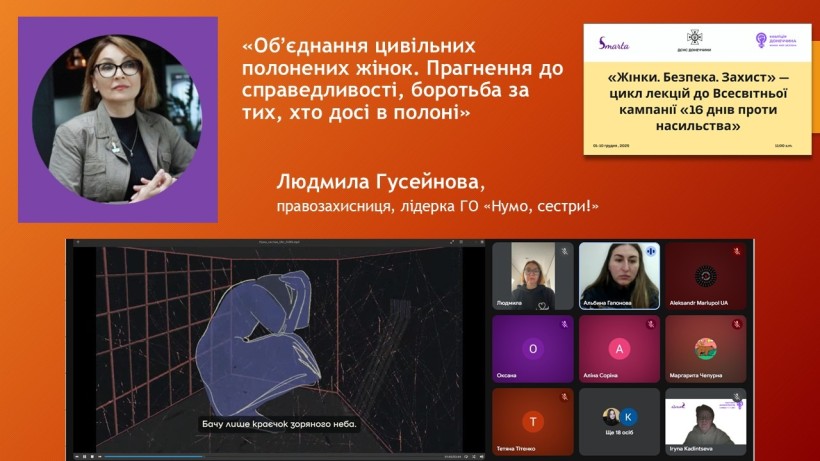The image size is (820, 461).
Task: Click the muted mic on Маргарита Чепурна tile
Action: click(737, 324)
